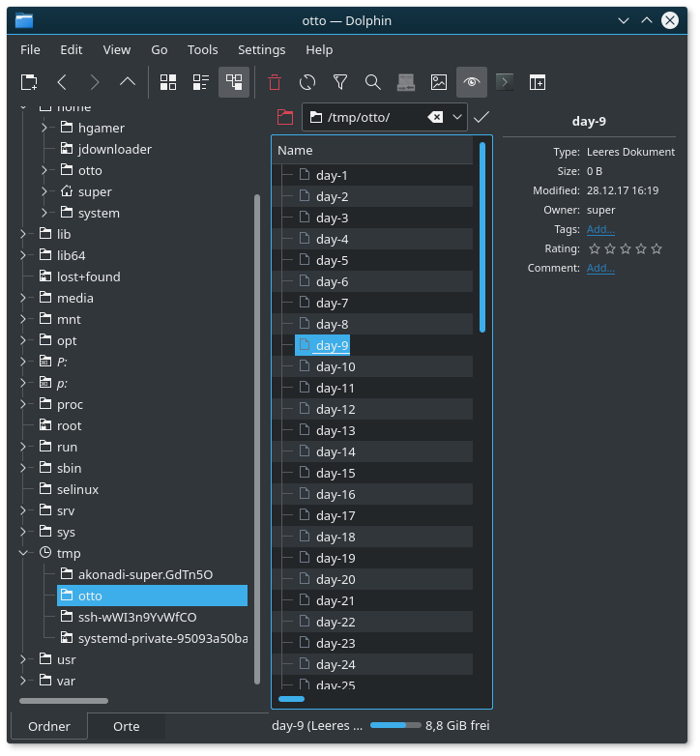Switch to Details view mode
The image size is (700, 756).
[x=234, y=82]
